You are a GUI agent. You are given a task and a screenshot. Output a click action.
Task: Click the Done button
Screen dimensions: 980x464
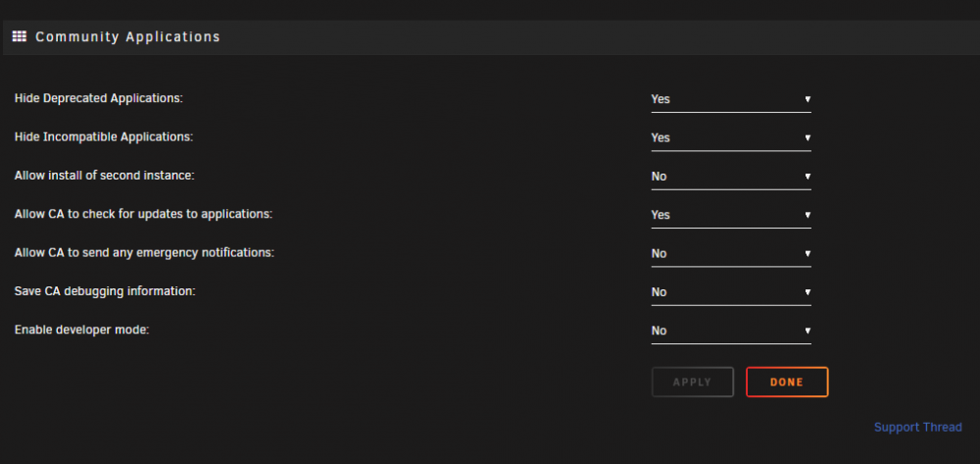point(787,382)
